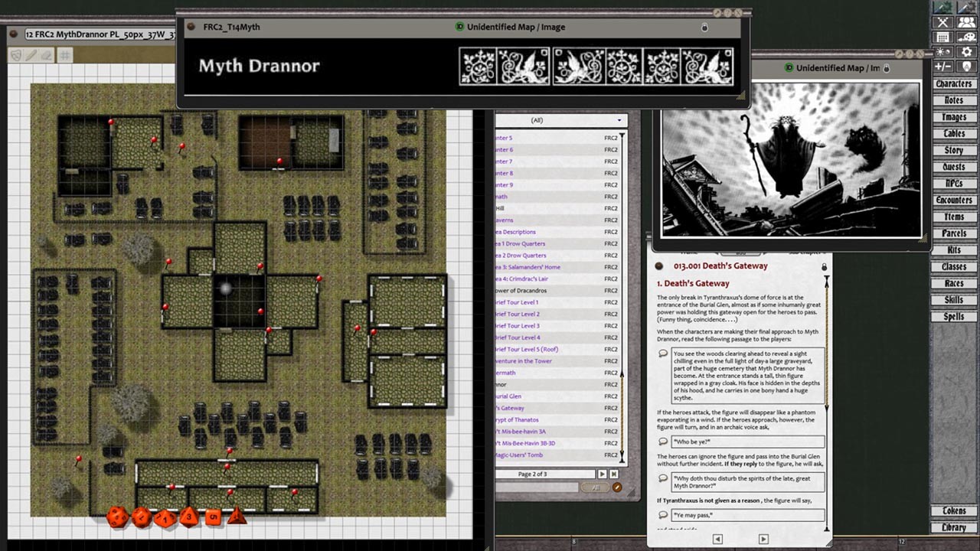Select the pencil drawing tool above the map
The width and height of the screenshot is (980, 551).
pos(30,54)
